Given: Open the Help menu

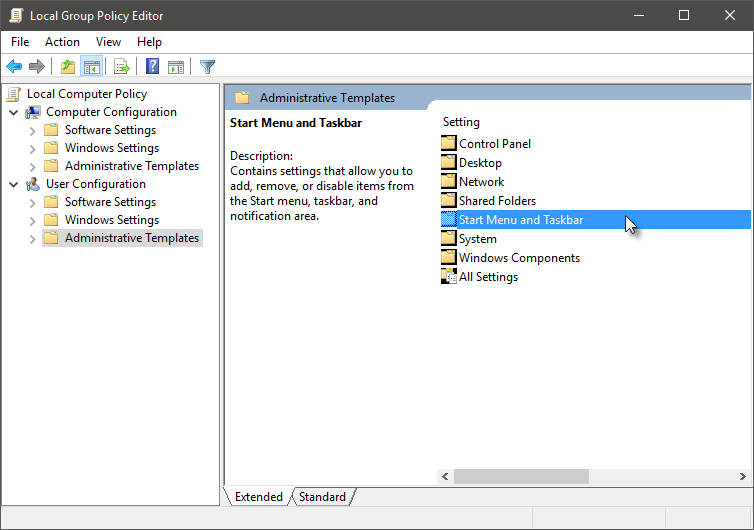Looking at the screenshot, I should 149,42.
